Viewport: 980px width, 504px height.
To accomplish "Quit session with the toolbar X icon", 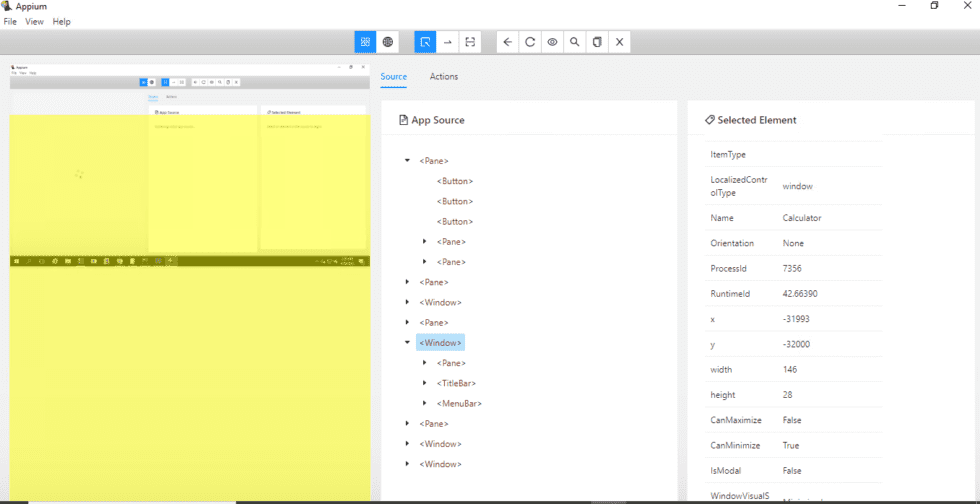I will 619,42.
